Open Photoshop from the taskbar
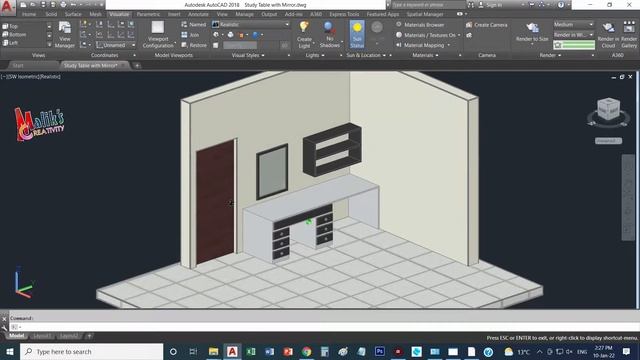 (380, 351)
